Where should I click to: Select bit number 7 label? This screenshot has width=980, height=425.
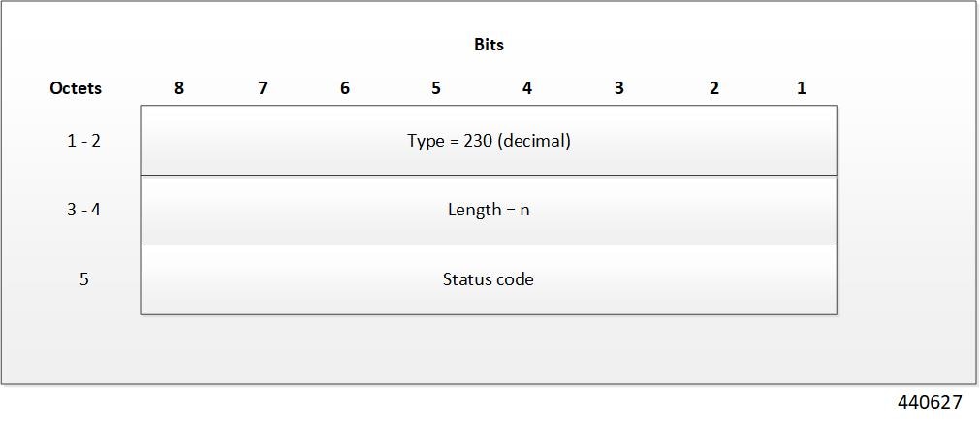(x=262, y=88)
